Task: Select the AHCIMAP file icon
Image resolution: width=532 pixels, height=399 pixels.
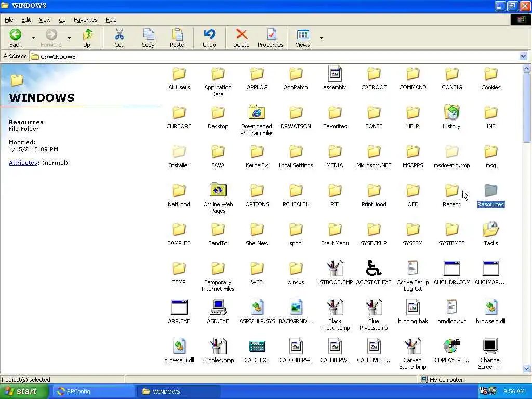Action: click(x=490, y=268)
